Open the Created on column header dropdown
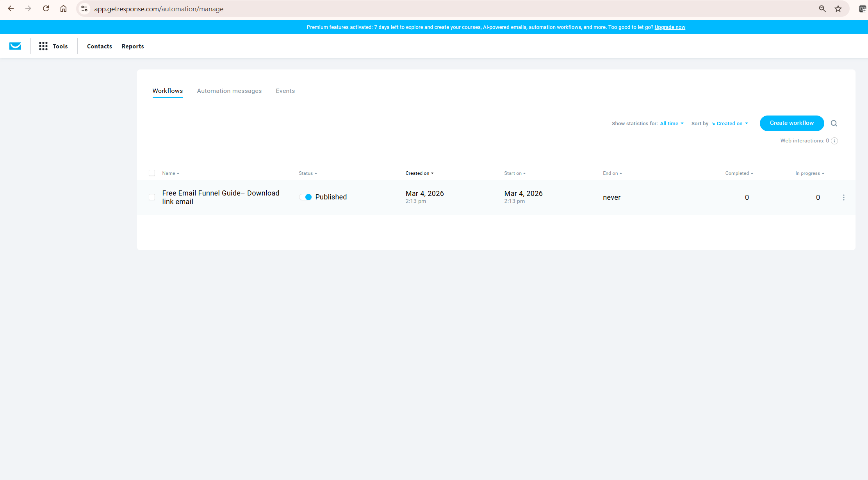Viewport: 868px width, 480px height. pos(419,173)
